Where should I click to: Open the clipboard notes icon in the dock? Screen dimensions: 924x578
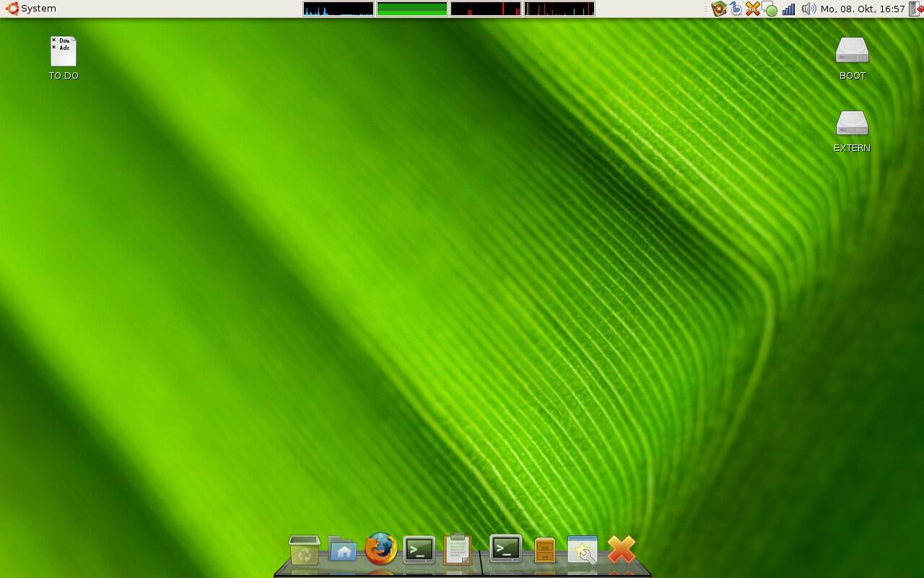pos(457,549)
